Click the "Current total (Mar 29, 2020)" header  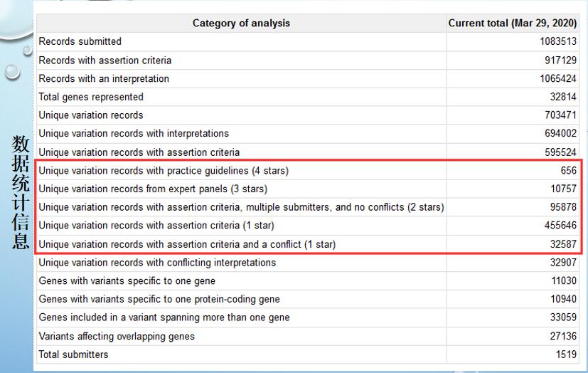point(512,23)
